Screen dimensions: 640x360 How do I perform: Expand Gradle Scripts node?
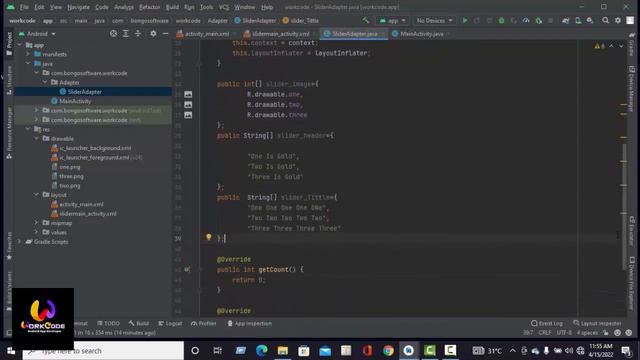click(x=19, y=242)
